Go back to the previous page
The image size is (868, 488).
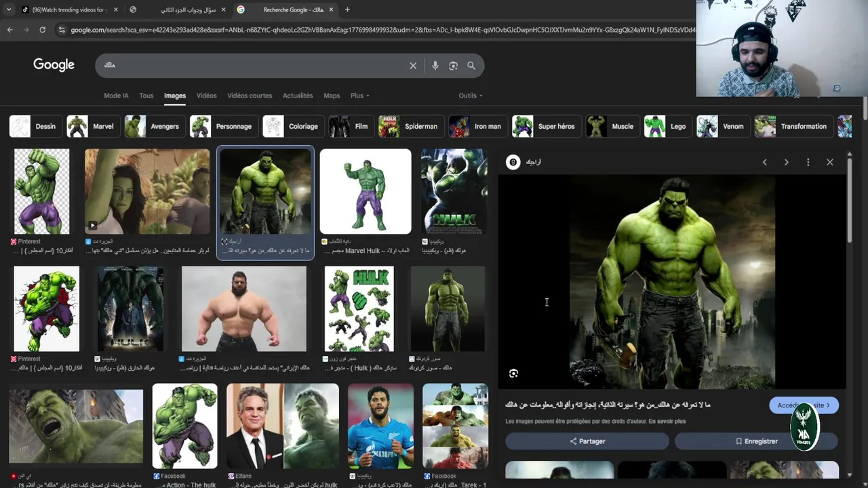(9, 30)
